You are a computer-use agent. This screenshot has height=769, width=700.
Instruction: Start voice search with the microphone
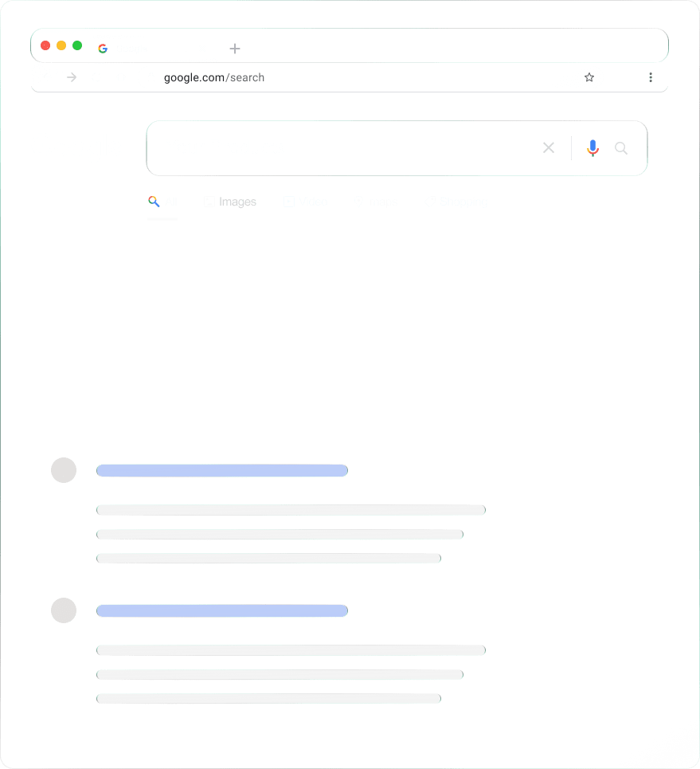point(592,147)
